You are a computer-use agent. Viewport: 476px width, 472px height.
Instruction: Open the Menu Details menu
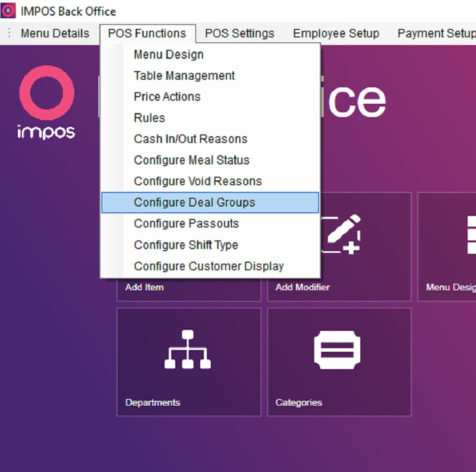point(55,33)
